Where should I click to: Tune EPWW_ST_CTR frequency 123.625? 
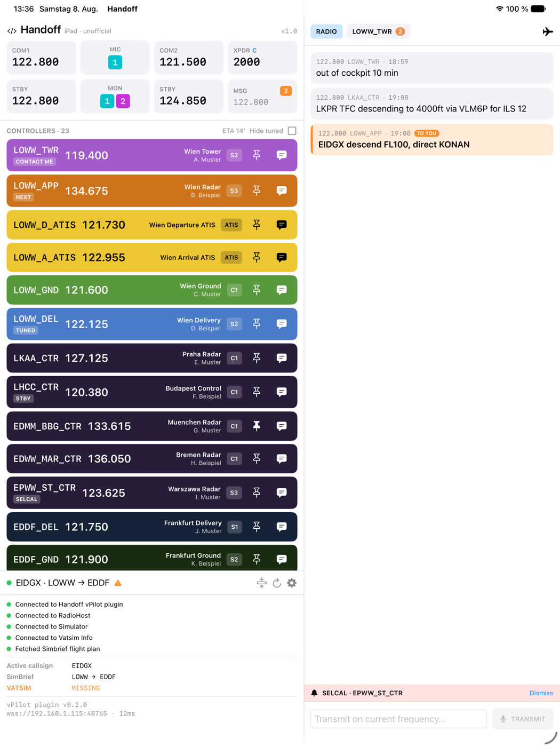click(x=103, y=493)
